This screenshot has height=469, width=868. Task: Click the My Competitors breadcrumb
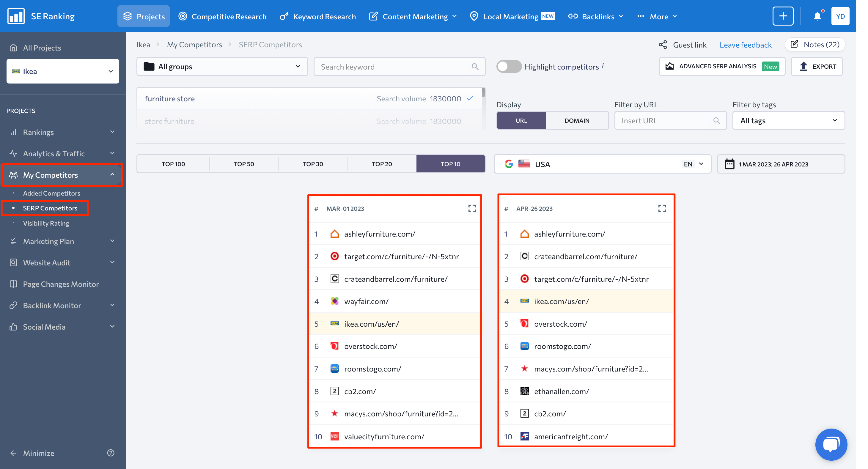tap(194, 45)
